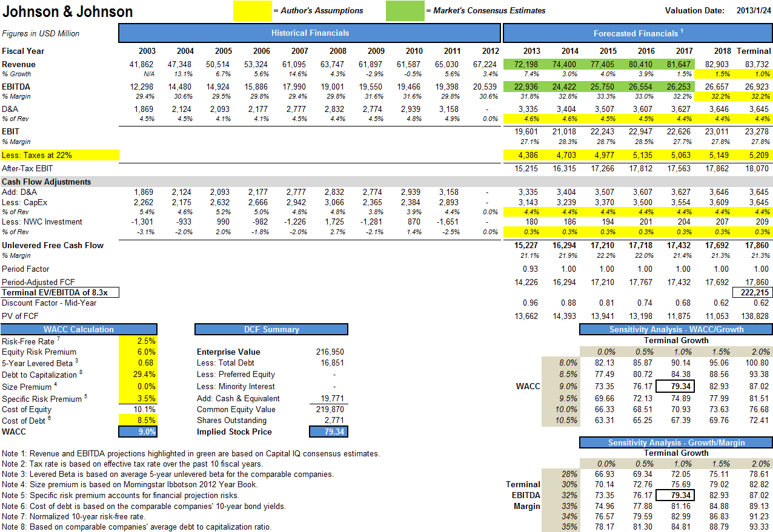Click the Shares Outstanding value 2,771
Viewport: 773px width, 532px height.
coord(334,420)
